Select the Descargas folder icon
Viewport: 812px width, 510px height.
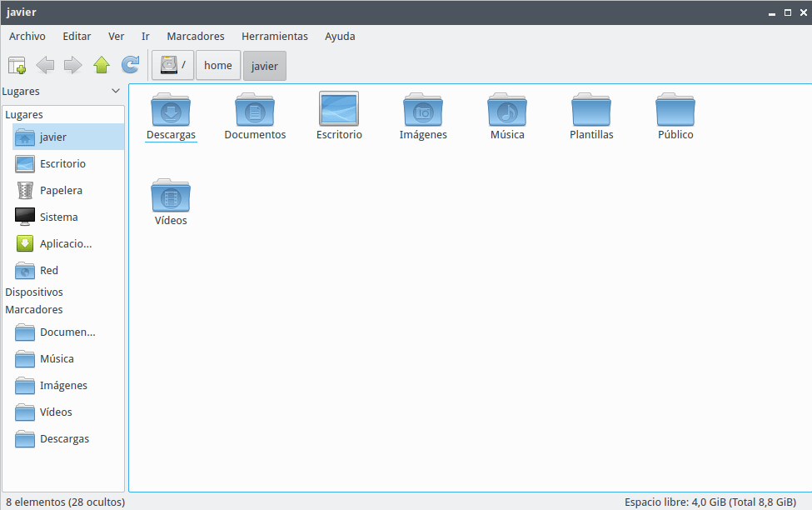click(x=171, y=109)
